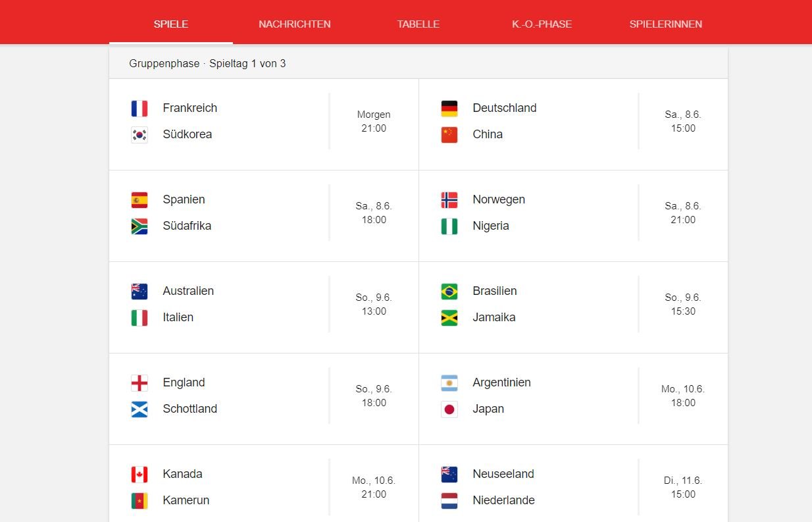Click the England team name

point(184,382)
